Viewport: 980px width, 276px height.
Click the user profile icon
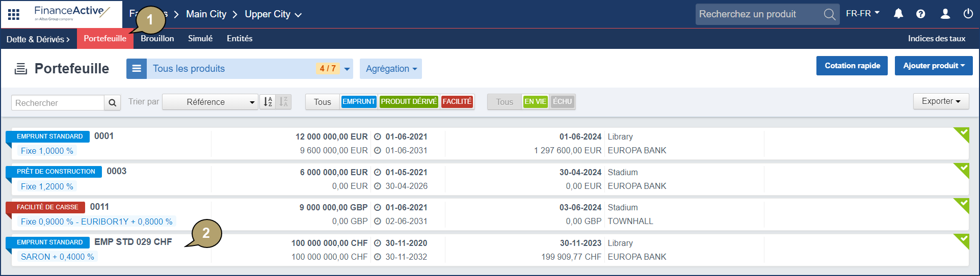945,14
